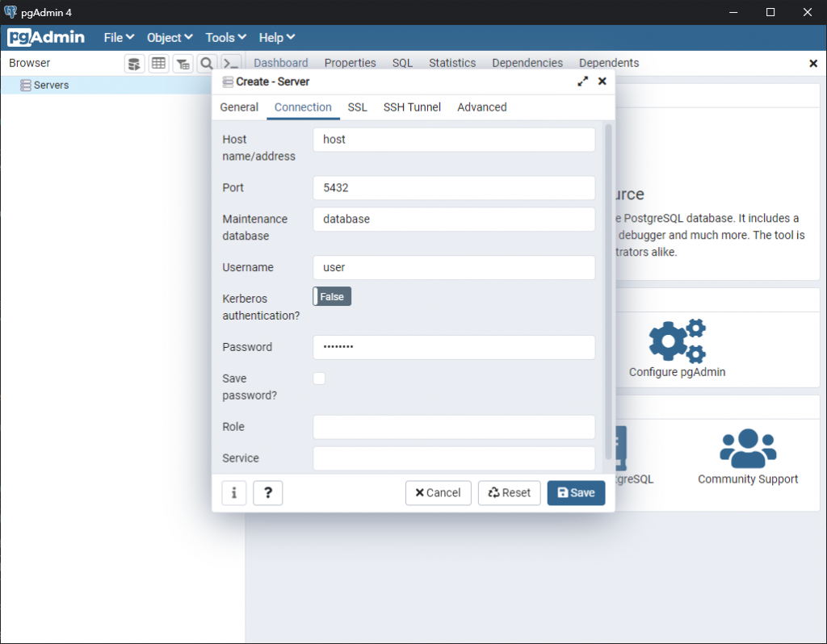The height and width of the screenshot is (644, 827).
Task: Focus the Password field
Action: (x=454, y=347)
